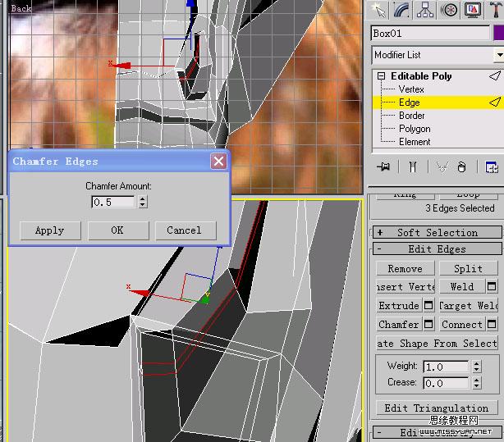Open the Motion command panel tab

(449, 10)
